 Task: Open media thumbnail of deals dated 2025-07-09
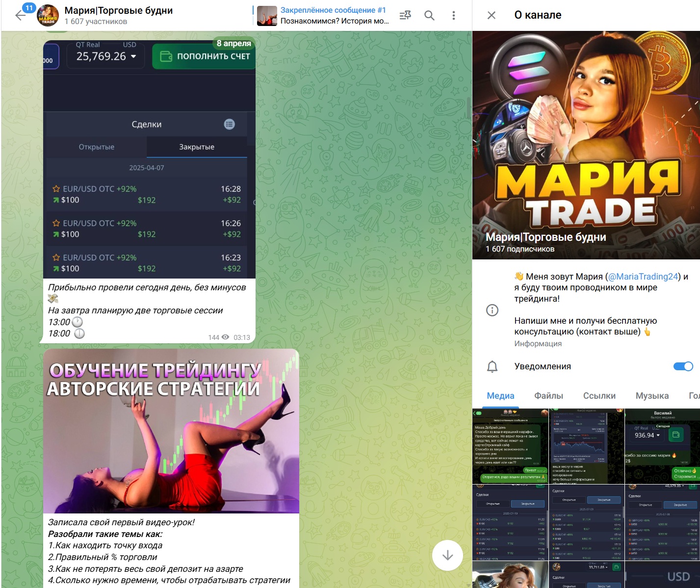pos(586,522)
